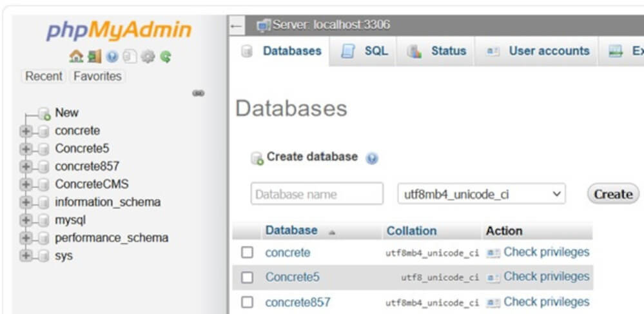644x314 pixels.
Task: Open the Status tab
Action: click(x=436, y=51)
